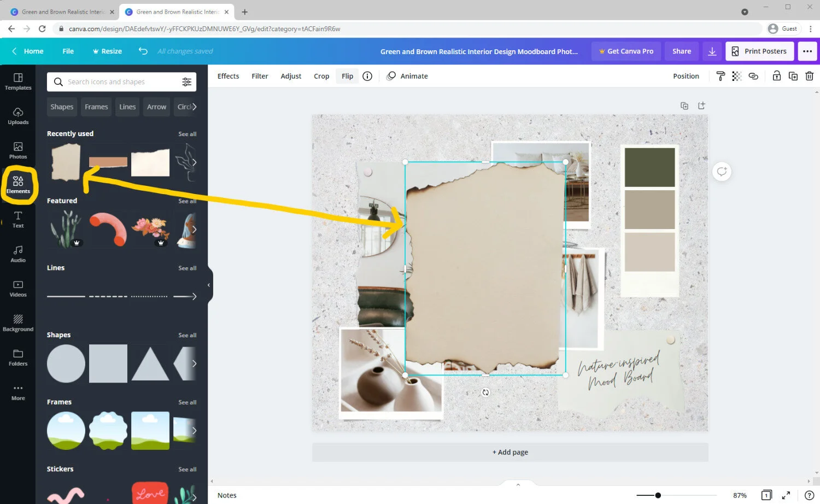Open the Templates panel in sidebar
This screenshot has width=820, height=504.
point(18,82)
